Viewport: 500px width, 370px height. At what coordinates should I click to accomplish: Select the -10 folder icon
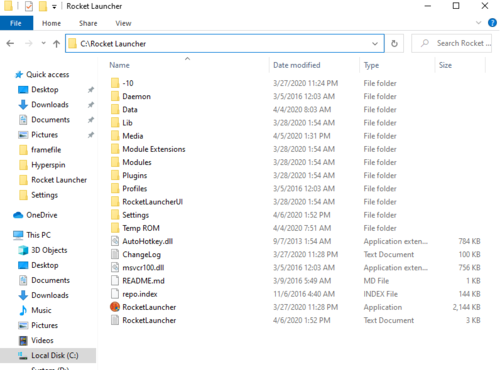click(115, 83)
